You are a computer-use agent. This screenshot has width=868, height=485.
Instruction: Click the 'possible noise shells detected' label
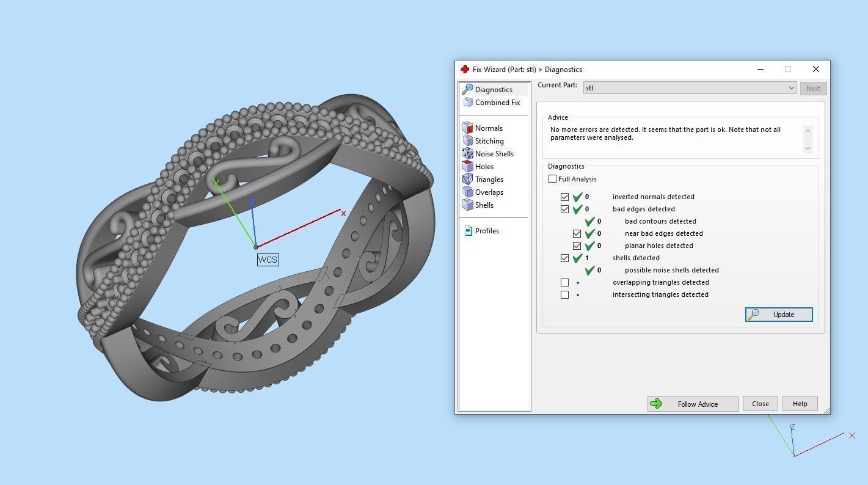(x=672, y=270)
